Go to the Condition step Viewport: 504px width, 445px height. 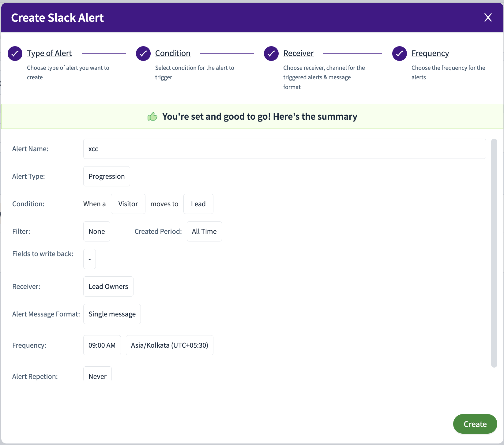pyautogui.click(x=173, y=53)
